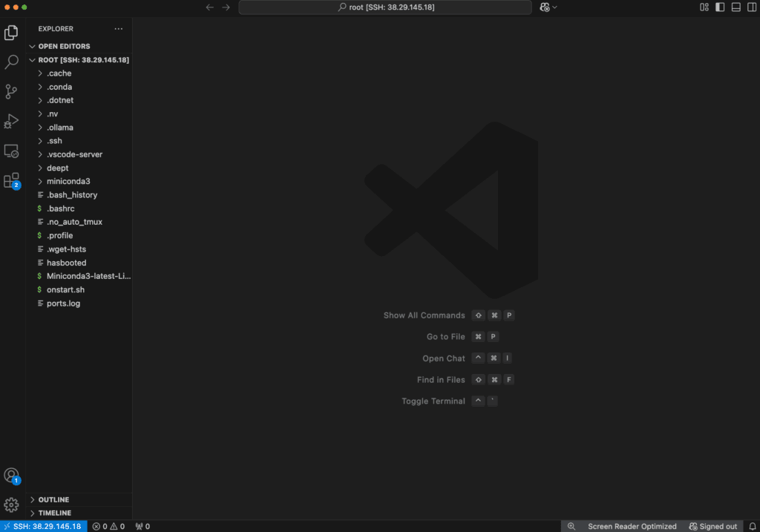Collapse the ROOT SSH folder section
This screenshot has width=760, height=532.
tap(79, 59)
